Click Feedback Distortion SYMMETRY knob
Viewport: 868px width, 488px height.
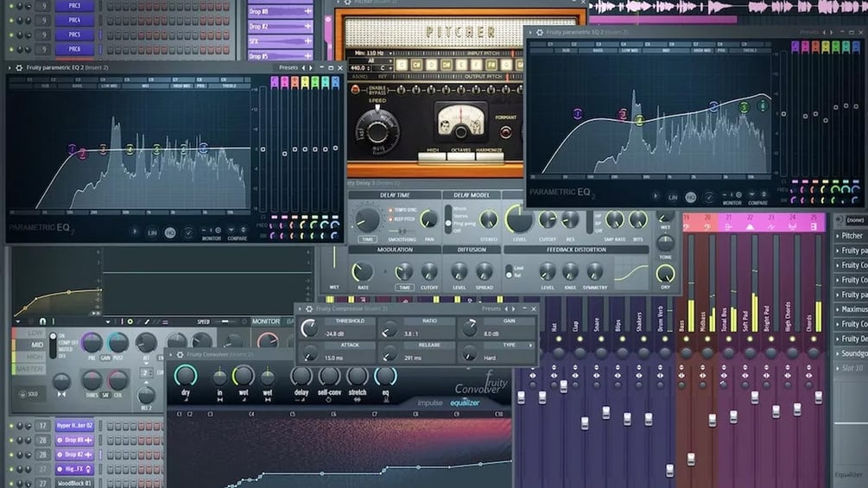coord(594,272)
